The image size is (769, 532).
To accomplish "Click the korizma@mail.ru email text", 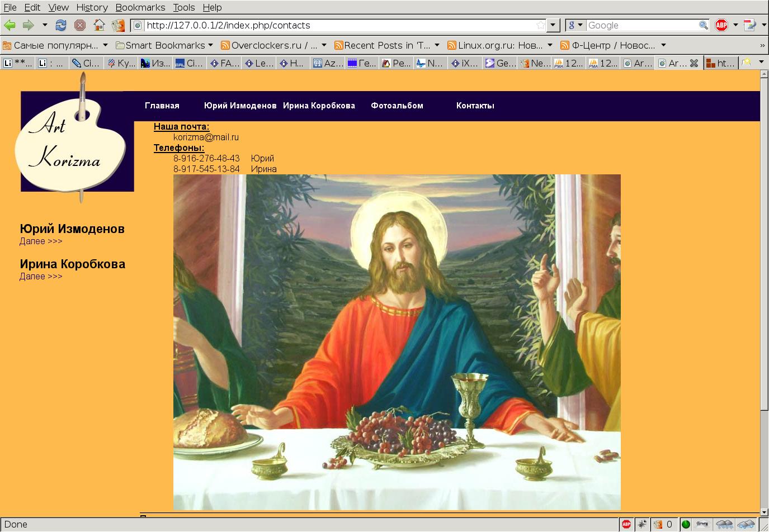I will coord(206,137).
